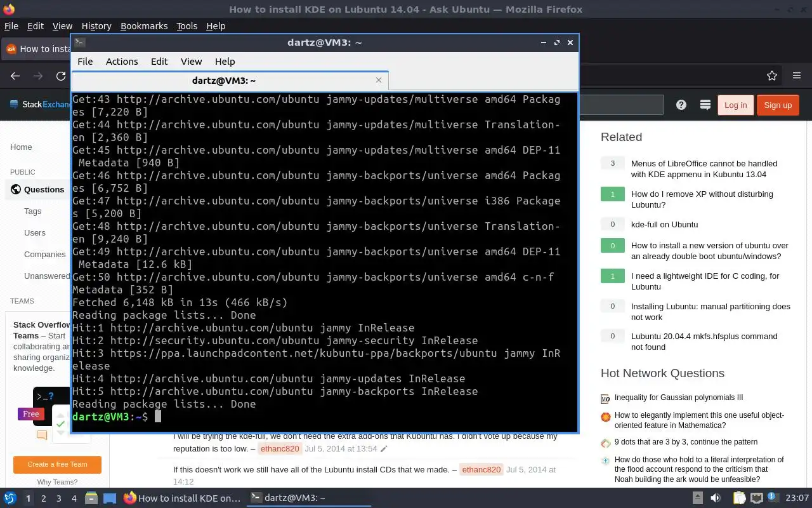Screen dimensions: 812x508
Task: Maximize the terminal window
Action: point(556,43)
